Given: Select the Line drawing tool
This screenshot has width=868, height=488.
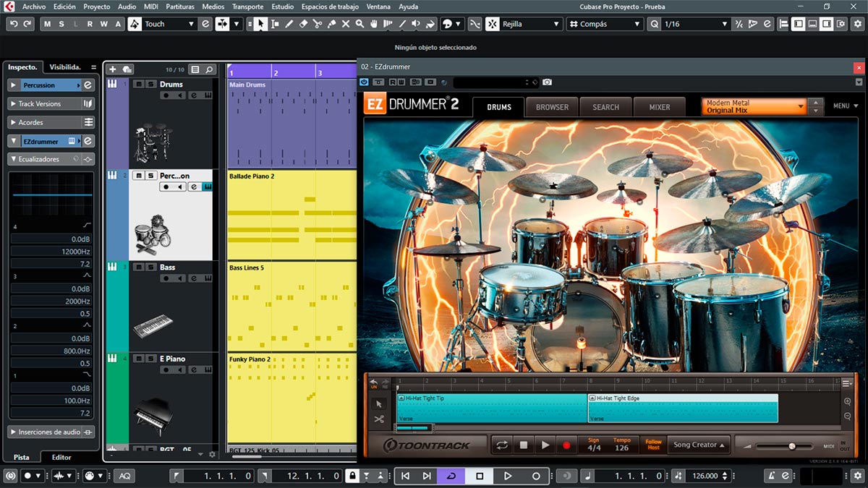Looking at the screenshot, I should point(402,24).
